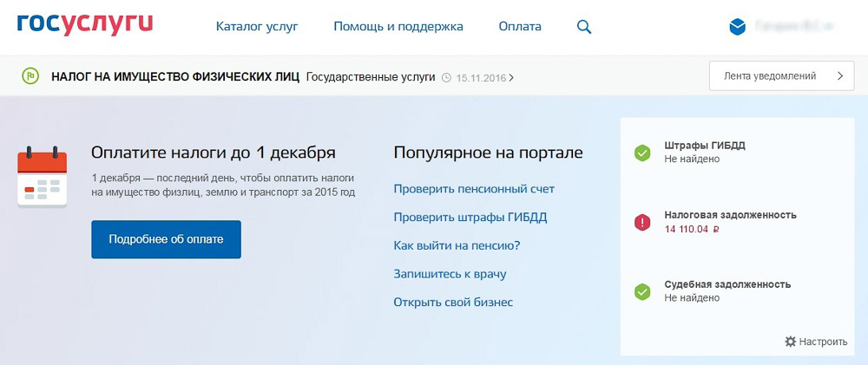Open the blurred user account name menu
868x365 pixels.
[793, 27]
